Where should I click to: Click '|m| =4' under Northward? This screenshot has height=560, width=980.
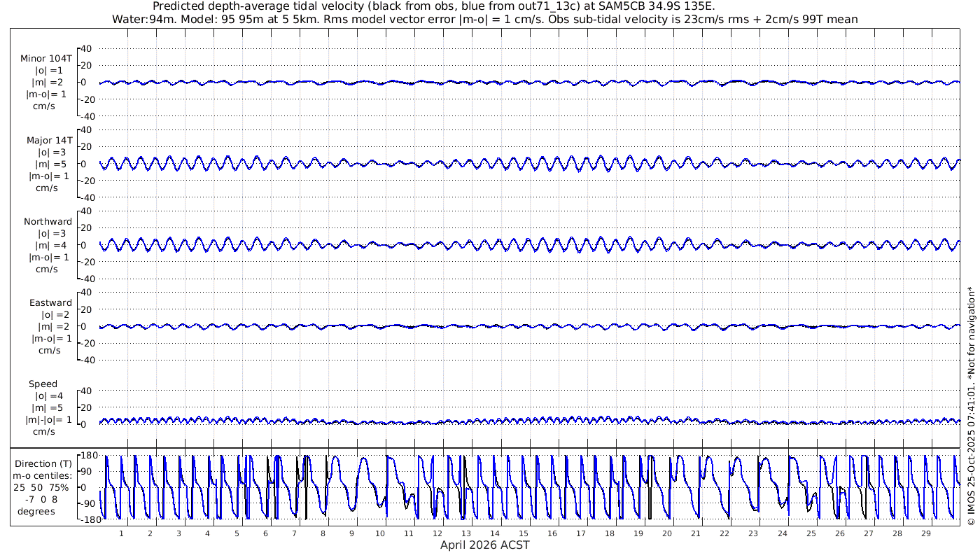(x=52, y=246)
